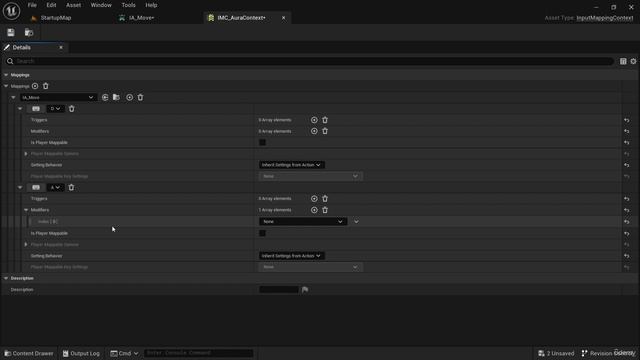Clear Modifiers array for the A key
640x360 pixels.
click(325, 210)
